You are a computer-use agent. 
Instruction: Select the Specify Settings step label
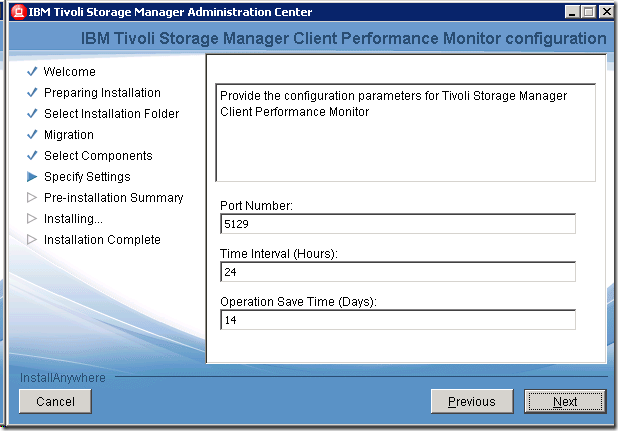(x=87, y=177)
